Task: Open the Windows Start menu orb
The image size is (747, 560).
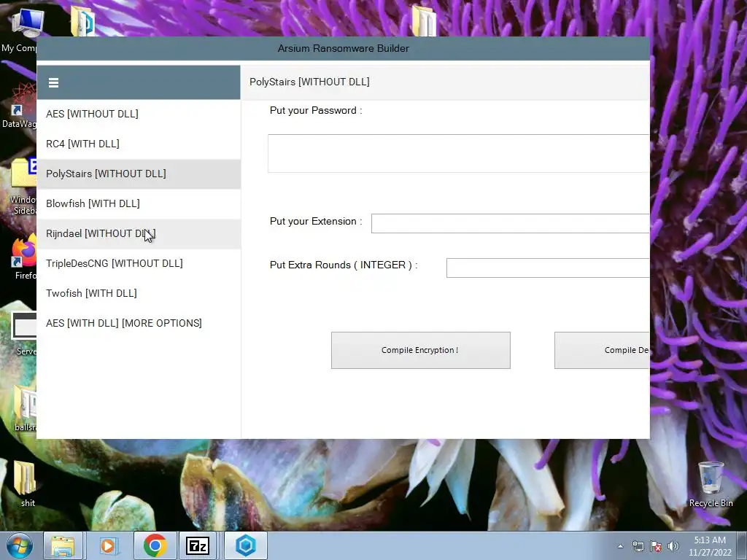Action: pos(20,545)
